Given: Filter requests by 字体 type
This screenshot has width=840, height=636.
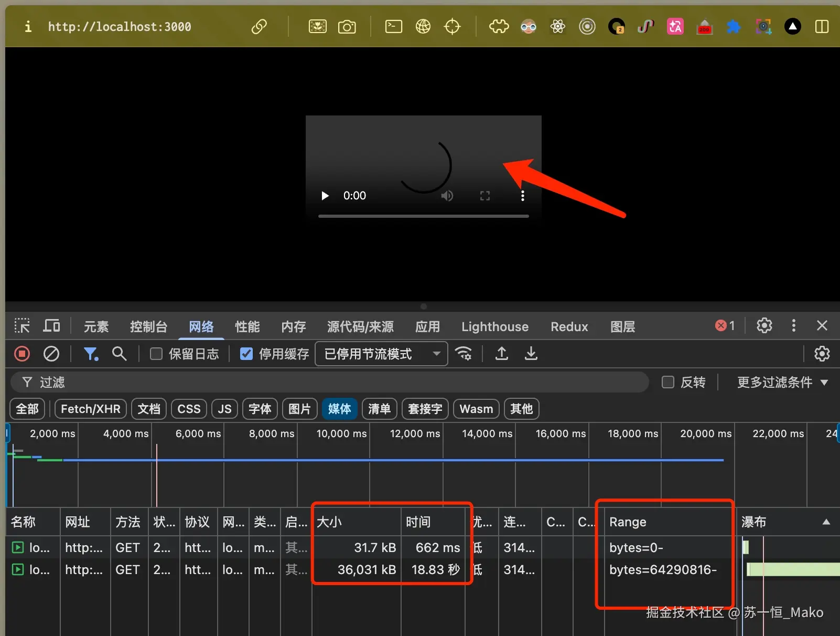Looking at the screenshot, I should tap(260, 409).
